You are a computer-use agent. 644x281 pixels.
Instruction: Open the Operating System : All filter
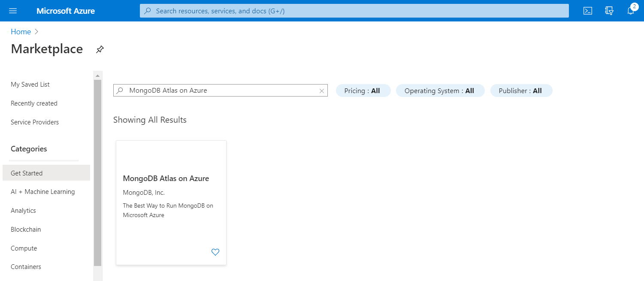pyautogui.click(x=440, y=91)
